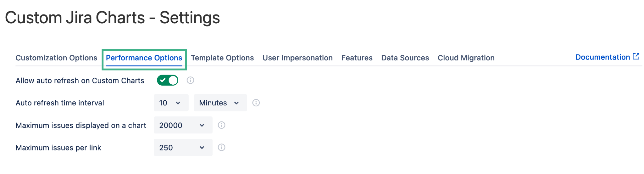This screenshot has height=174, width=644.
Task: Open the Template Options tab
Action: click(x=222, y=58)
